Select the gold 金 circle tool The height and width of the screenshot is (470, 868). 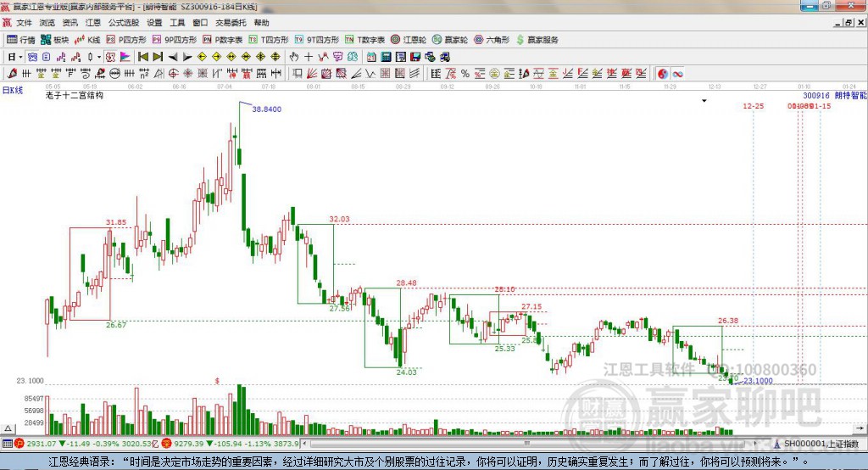494,73
